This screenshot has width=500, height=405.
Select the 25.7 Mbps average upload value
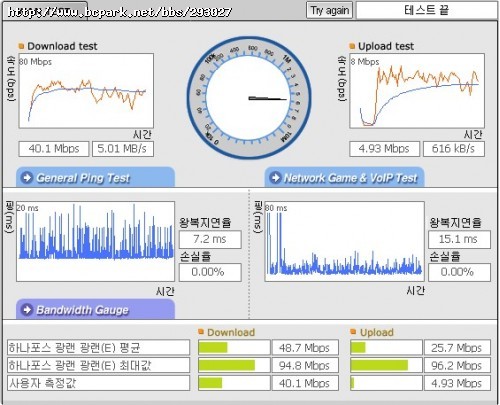pos(457,348)
